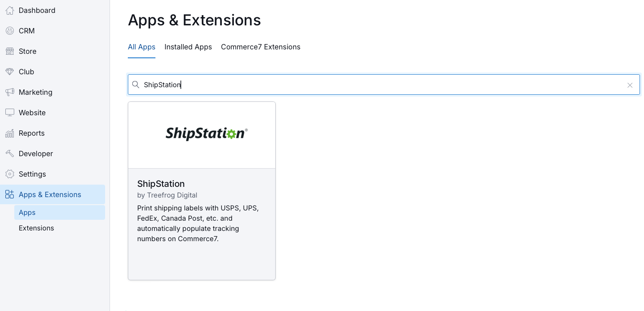Click the ShipStation app title
This screenshot has width=644, height=311.
161,184
